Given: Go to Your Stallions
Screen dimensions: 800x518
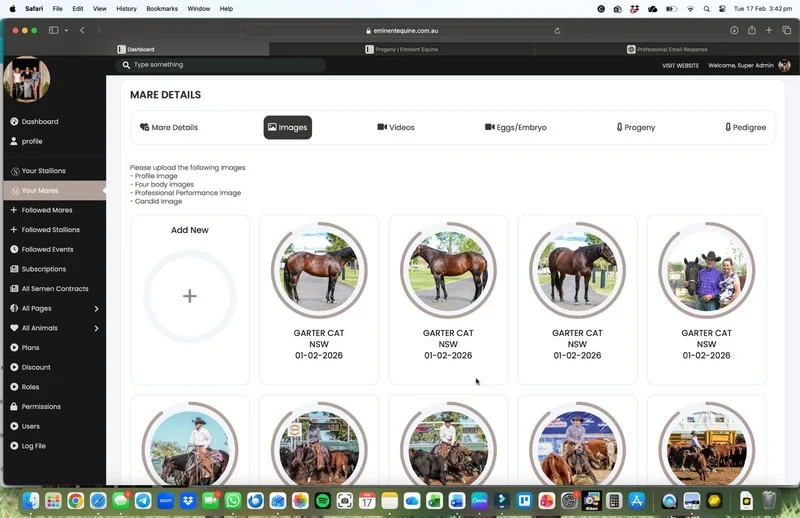Looking at the screenshot, I should (43, 171).
